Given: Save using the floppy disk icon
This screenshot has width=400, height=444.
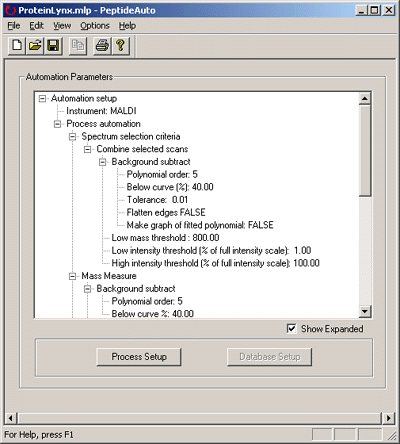Looking at the screenshot, I should (53, 45).
